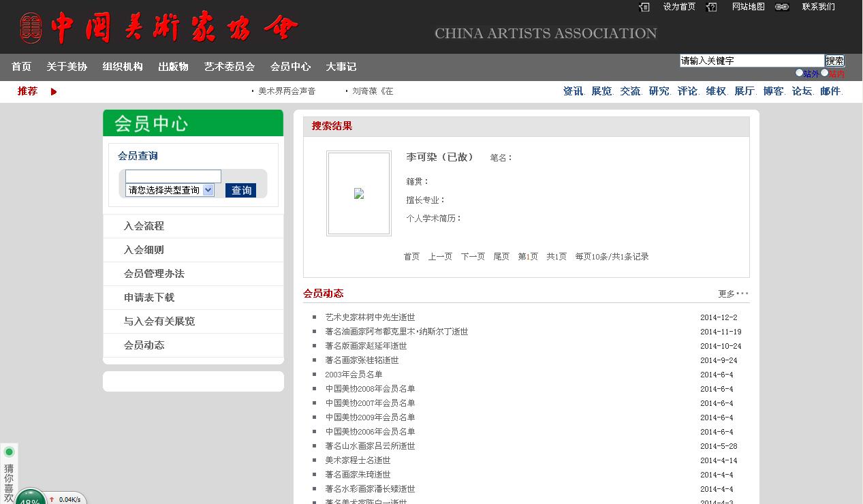
Task: Click the 请输入关键字 search field
Action: (x=751, y=61)
